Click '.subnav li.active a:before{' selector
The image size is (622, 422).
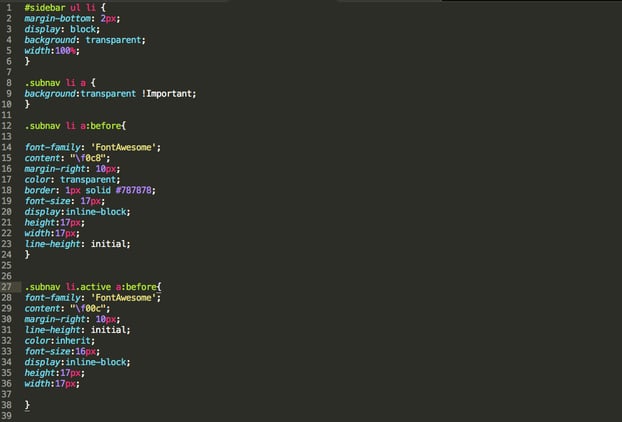pyautogui.click(x=93, y=287)
